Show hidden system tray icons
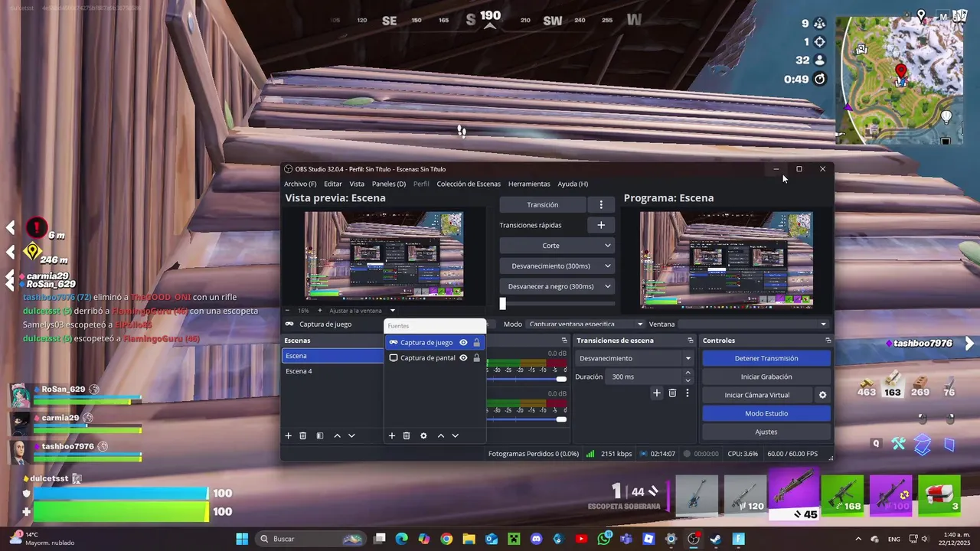Viewport: 980px width, 551px height. [857, 539]
